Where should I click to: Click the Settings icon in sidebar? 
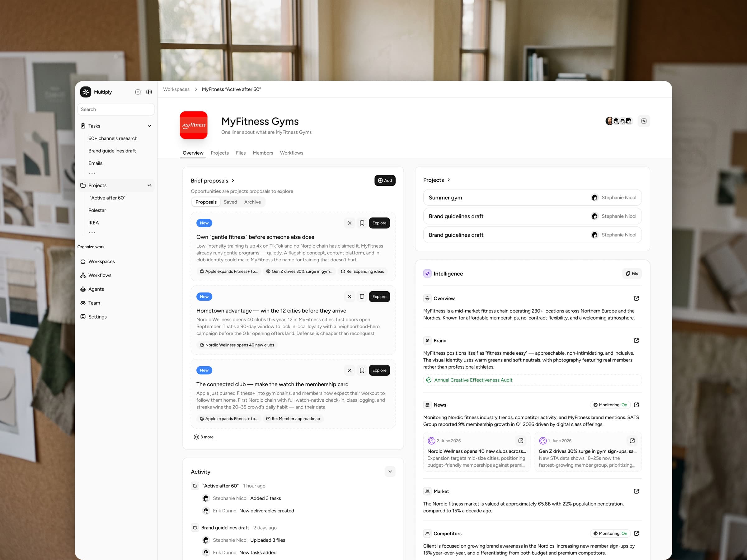click(x=83, y=317)
